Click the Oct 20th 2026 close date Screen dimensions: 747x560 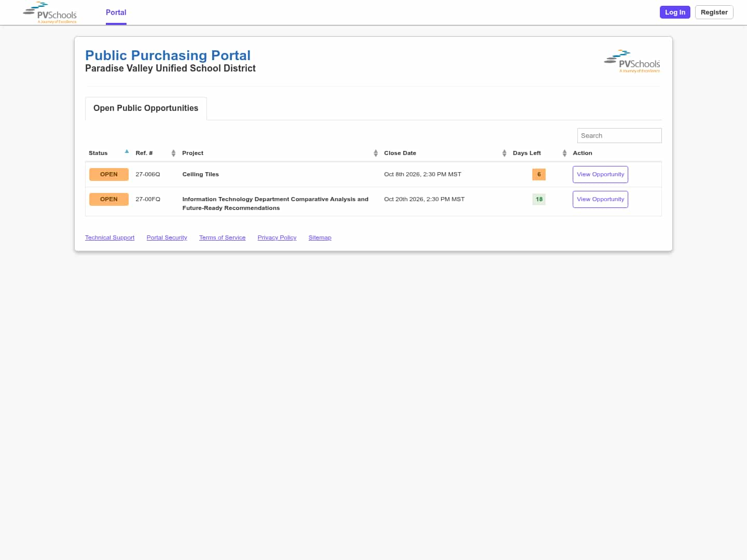point(424,199)
